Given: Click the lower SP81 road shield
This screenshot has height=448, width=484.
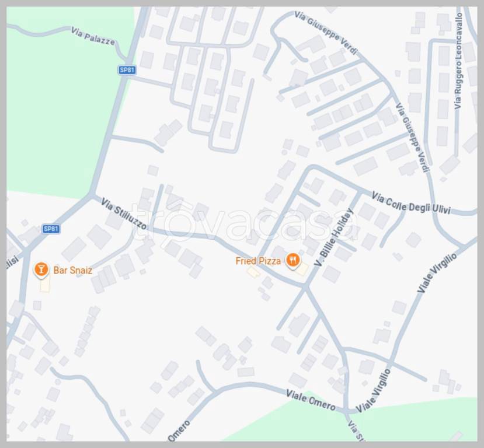Looking at the screenshot, I should (x=51, y=229).
